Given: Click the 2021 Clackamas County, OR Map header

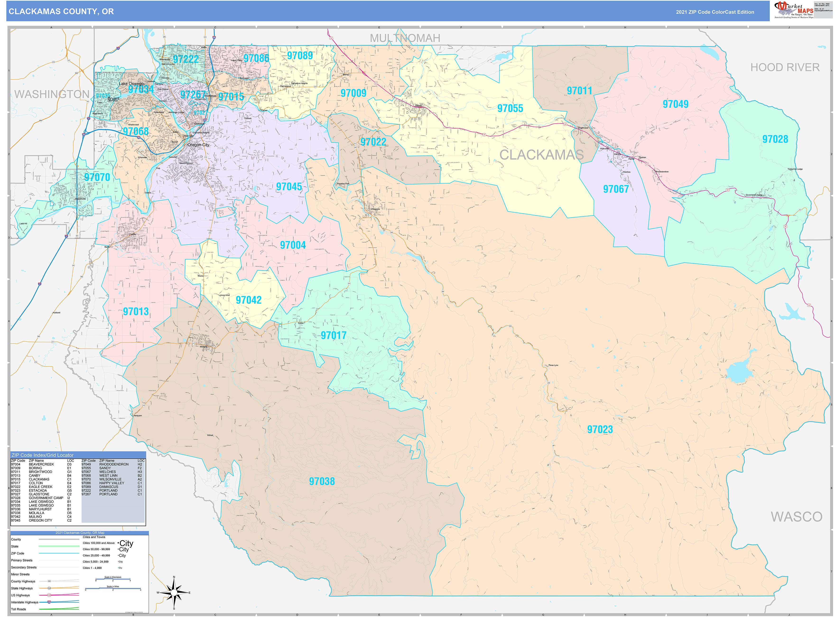Looking at the screenshot, I should [x=80, y=533].
